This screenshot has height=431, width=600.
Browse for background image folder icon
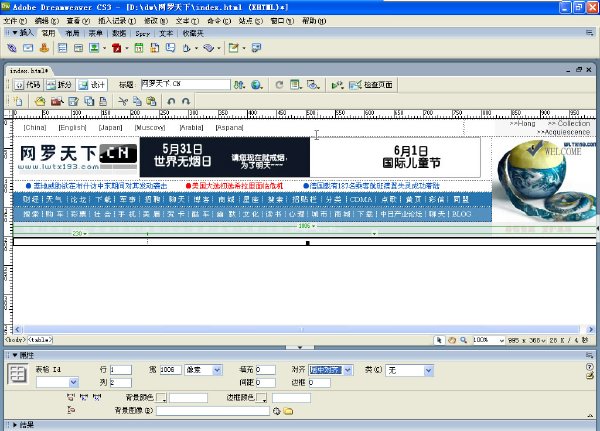point(288,411)
